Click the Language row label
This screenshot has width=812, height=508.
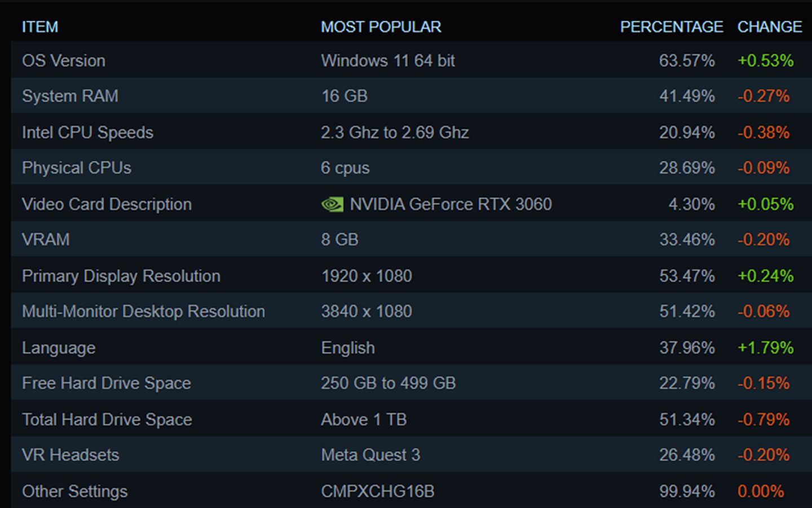click(59, 348)
